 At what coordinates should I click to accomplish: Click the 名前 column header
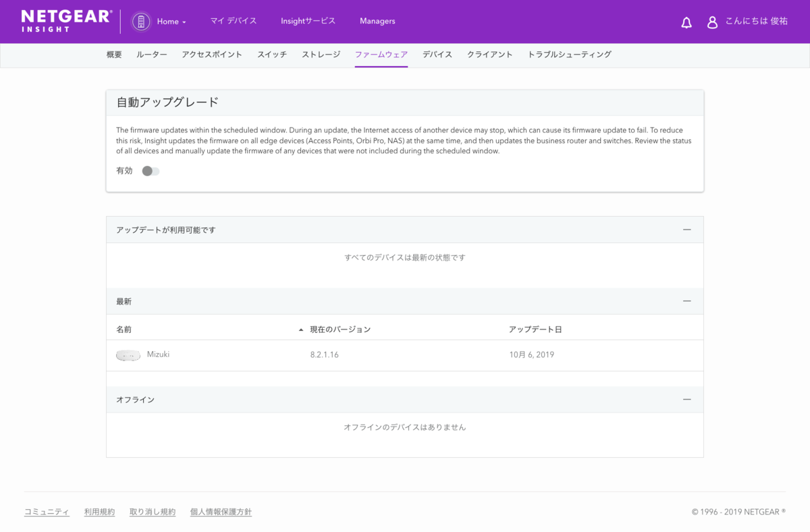coord(124,329)
